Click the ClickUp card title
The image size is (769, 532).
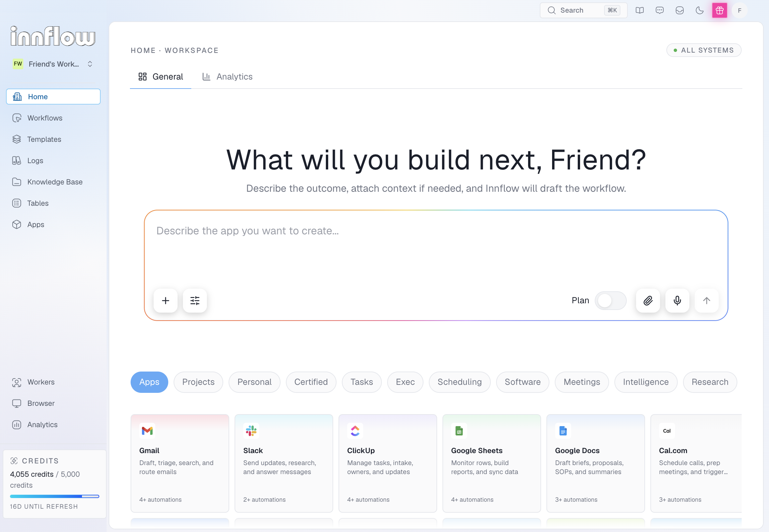point(361,451)
